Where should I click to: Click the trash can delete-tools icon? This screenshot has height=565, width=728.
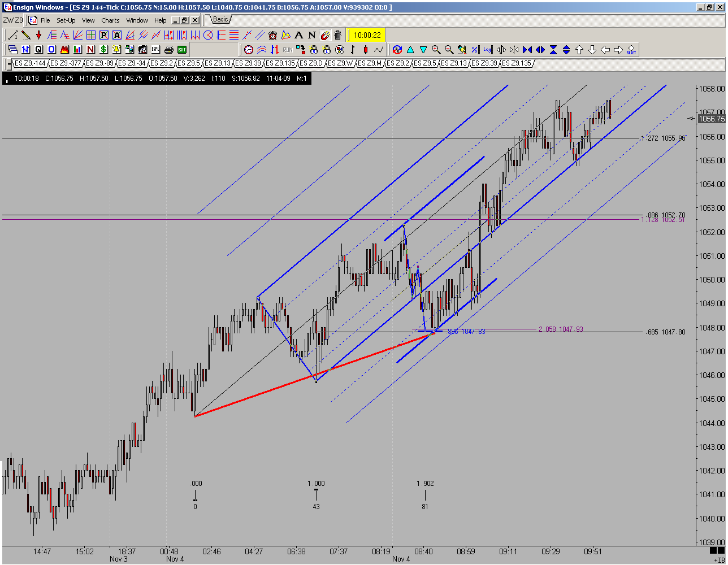[x=338, y=35]
